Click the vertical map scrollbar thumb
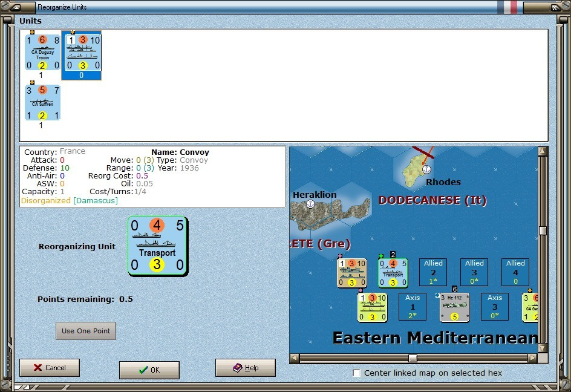The height and width of the screenshot is (392, 571). tap(543, 230)
